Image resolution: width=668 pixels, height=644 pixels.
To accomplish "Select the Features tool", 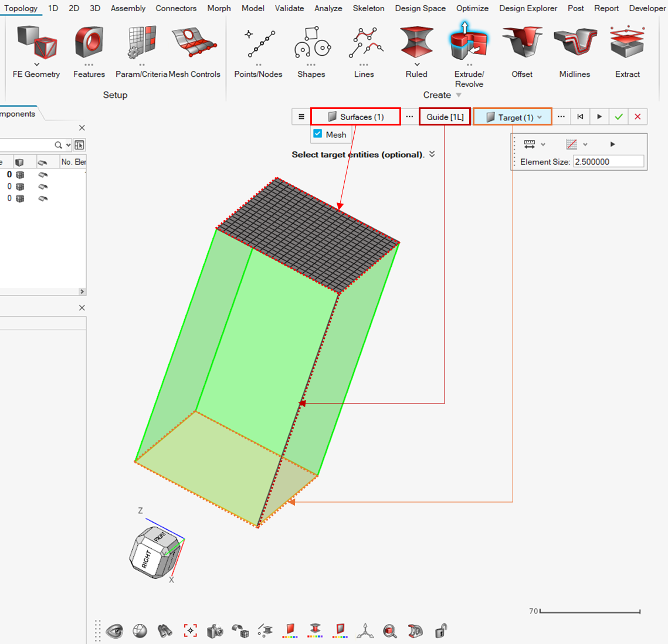I will [89, 51].
